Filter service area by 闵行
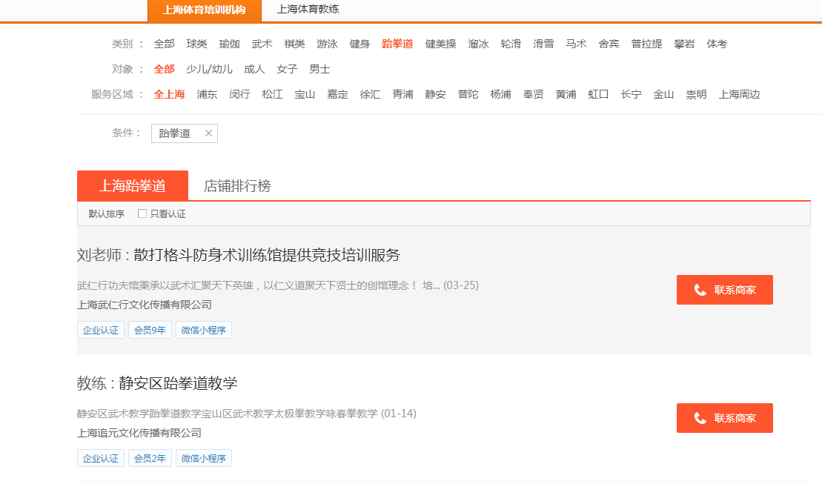The width and height of the screenshot is (822, 504). (x=239, y=94)
